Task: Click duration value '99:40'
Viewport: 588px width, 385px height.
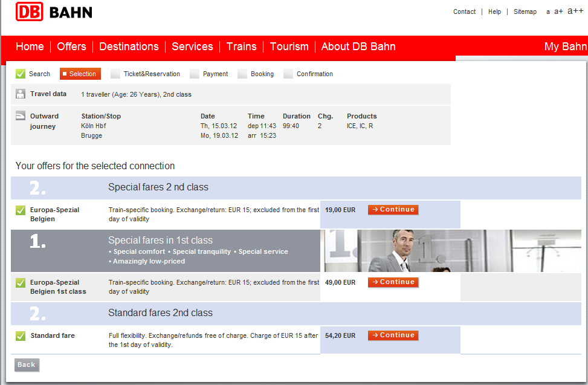Action: coord(291,126)
